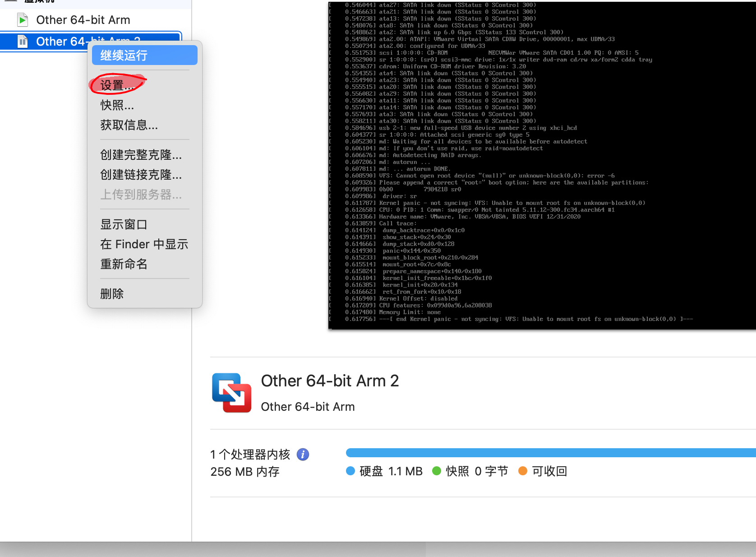Click the blue disk usage bar

tap(541, 452)
